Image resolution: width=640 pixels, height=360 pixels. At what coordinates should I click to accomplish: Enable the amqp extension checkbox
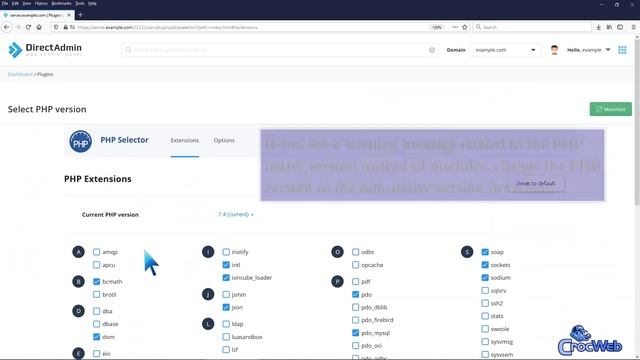(x=96, y=252)
